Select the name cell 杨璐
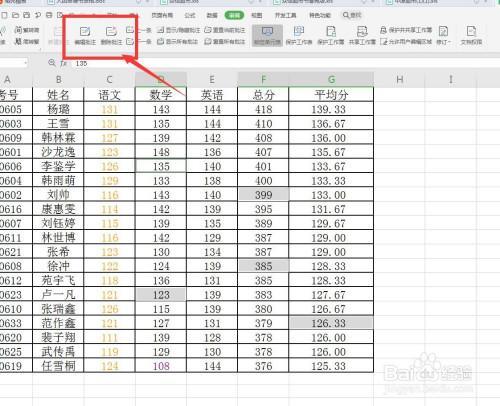The width and height of the screenshot is (500, 406). point(58,109)
